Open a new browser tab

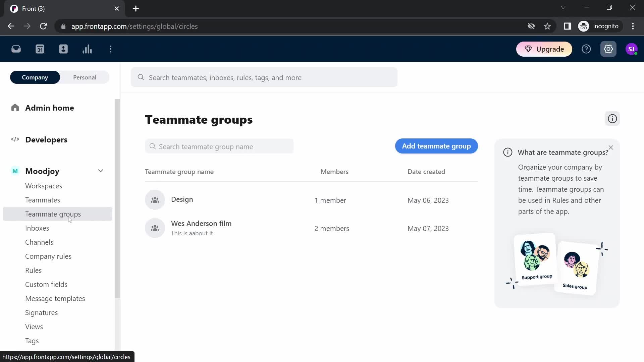pos(136,9)
